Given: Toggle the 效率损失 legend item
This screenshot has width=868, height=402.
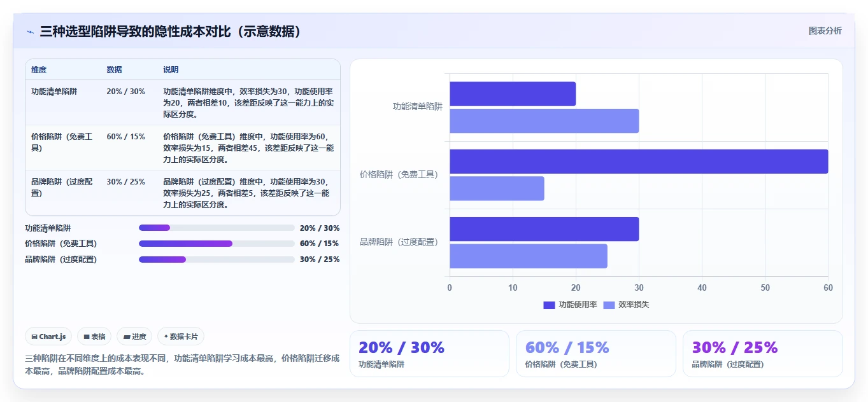Looking at the screenshot, I should coord(626,305).
